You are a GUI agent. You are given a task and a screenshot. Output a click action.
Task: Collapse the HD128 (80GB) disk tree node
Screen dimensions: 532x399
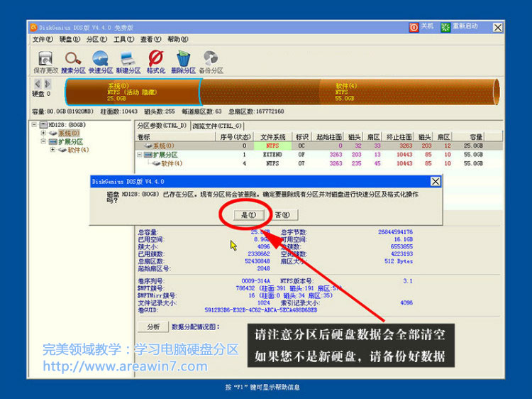[x=34, y=125]
